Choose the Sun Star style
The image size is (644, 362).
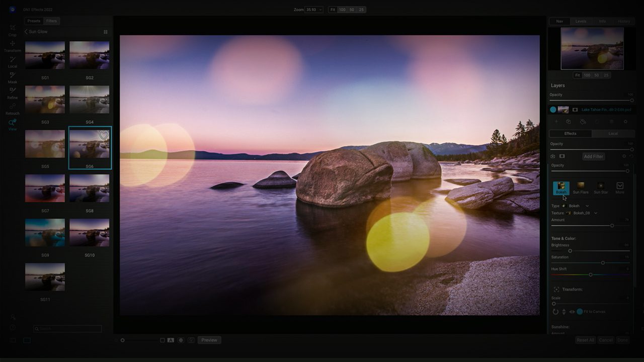tap(601, 188)
